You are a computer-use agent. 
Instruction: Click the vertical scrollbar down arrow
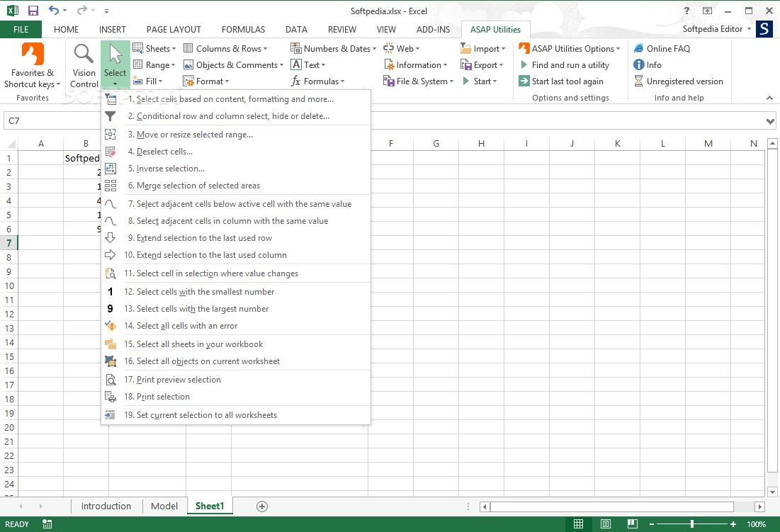pyautogui.click(x=772, y=492)
